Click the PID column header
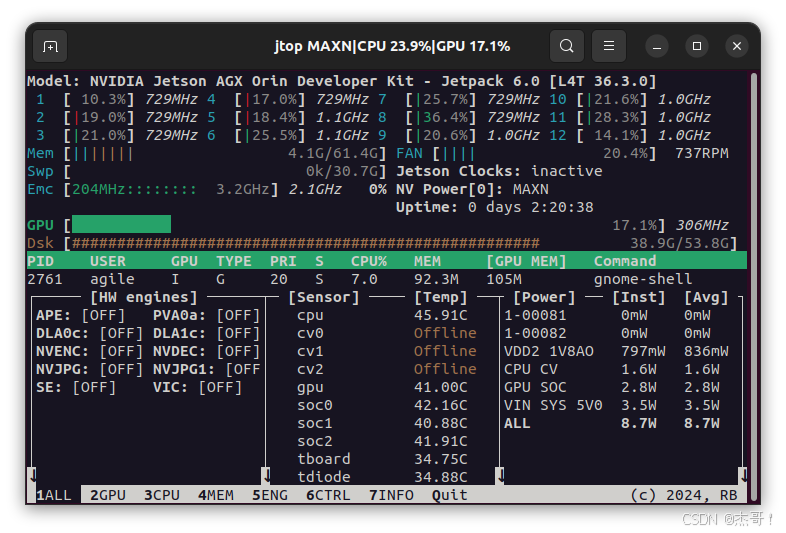This screenshot has height=533, width=786. [40, 261]
